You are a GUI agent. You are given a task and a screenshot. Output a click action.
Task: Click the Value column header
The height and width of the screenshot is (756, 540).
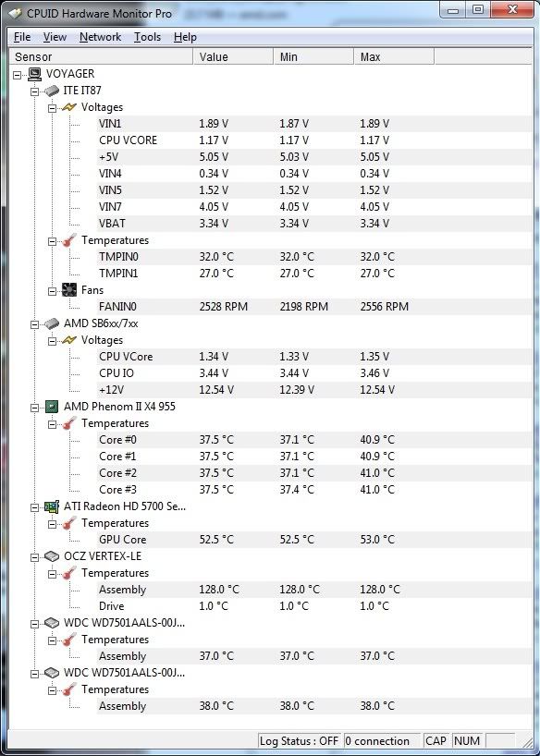coord(233,56)
